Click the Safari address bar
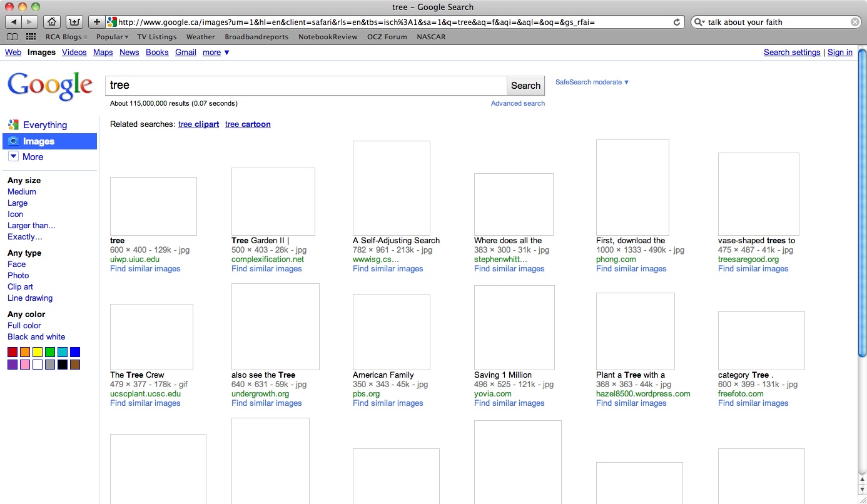 394,22
